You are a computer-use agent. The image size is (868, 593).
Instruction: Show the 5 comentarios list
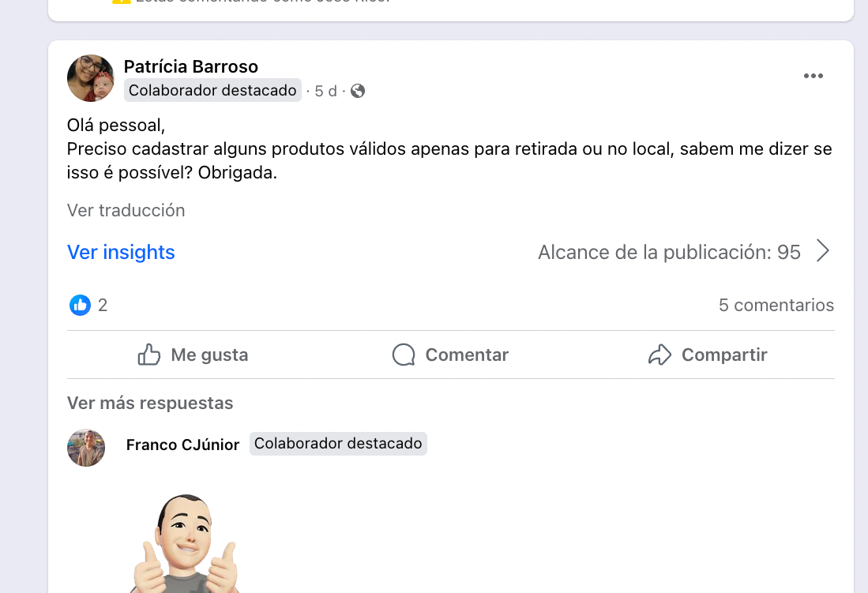(776, 305)
